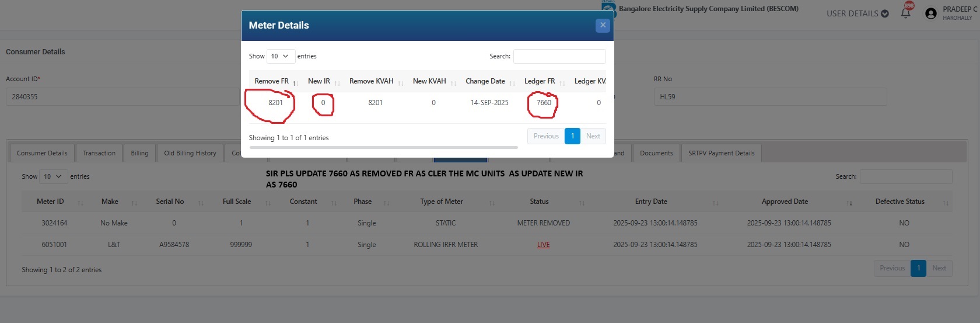Screen dimensions: 980x323
Task: Open the Consumer Details tab
Action: point(42,153)
